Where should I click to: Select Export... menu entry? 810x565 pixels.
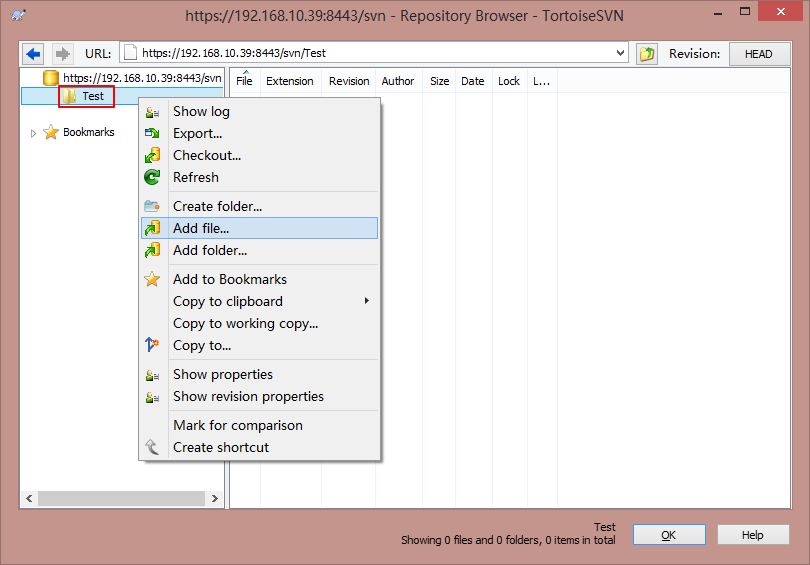click(x=259, y=133)
